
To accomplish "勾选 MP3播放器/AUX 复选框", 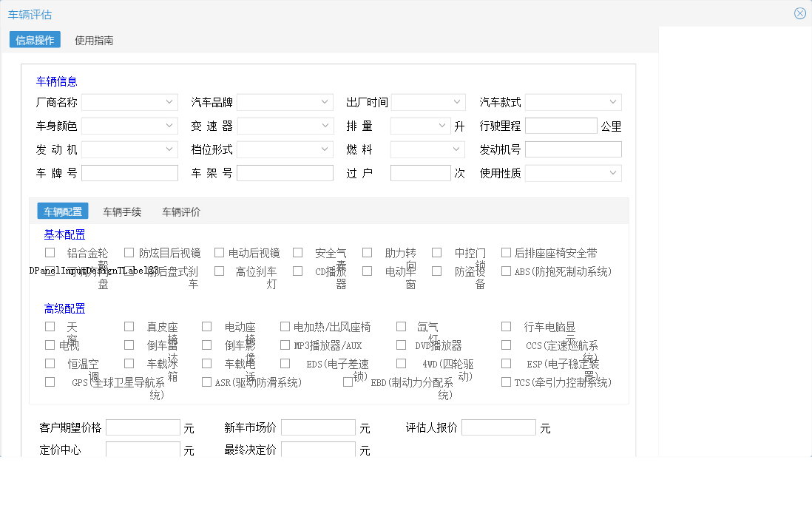I will point(284,344).
